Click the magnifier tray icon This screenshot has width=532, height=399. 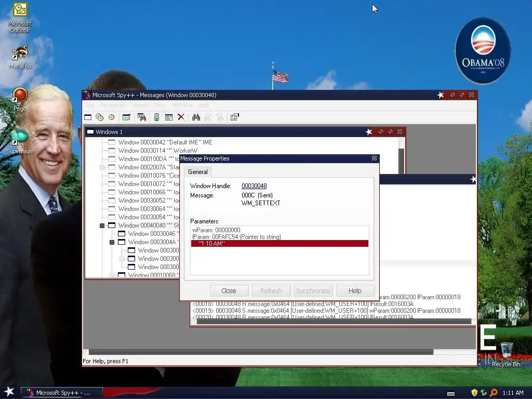[x=494, y=393]
